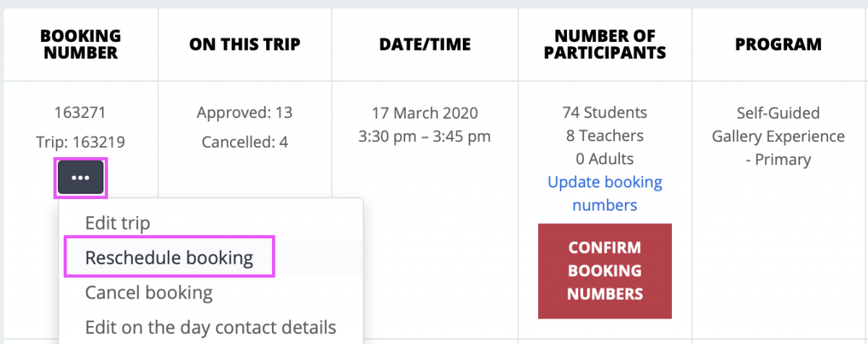Screen dimensions: 868x344
Task: Choose Reschedule booking in the dropdown
Action: [x=169, y=257]
